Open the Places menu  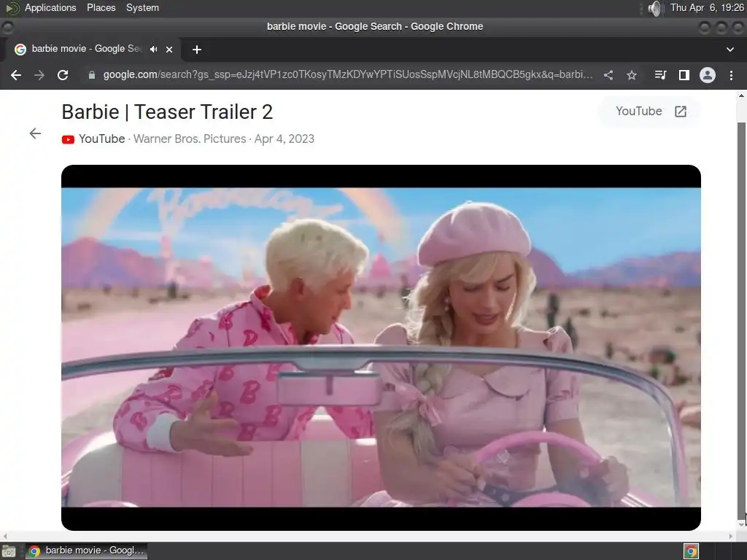pyautogui.click(x=101, y=7)
